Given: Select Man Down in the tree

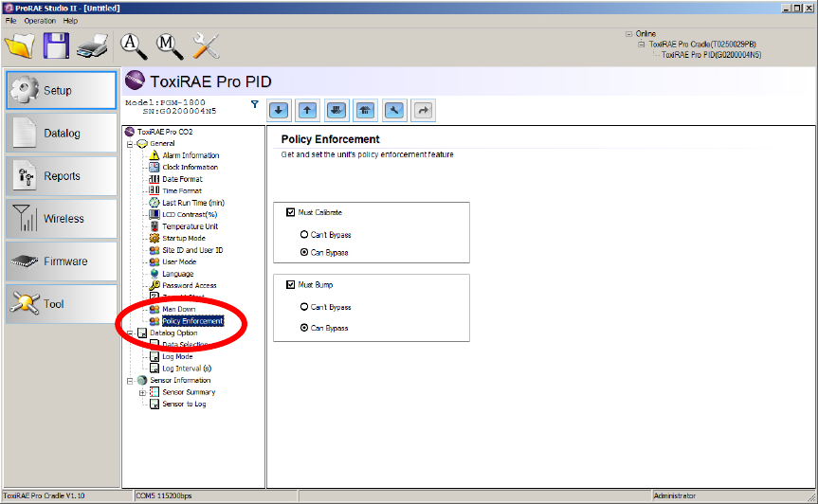Looking at the screenshot, I should (178, 309).
